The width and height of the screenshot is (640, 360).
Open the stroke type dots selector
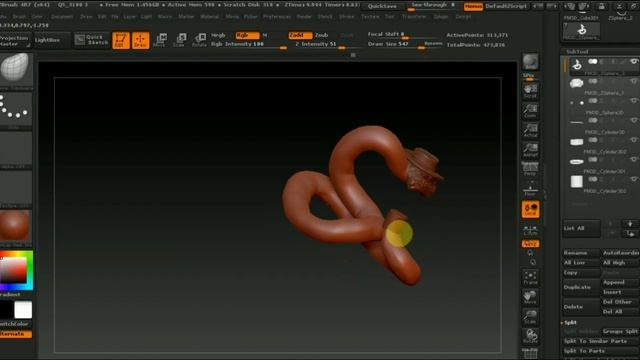coord(16,108)
